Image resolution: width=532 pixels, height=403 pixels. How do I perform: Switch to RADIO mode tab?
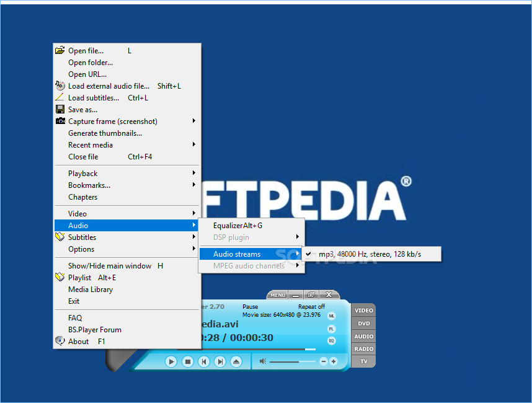click(364, 348)
